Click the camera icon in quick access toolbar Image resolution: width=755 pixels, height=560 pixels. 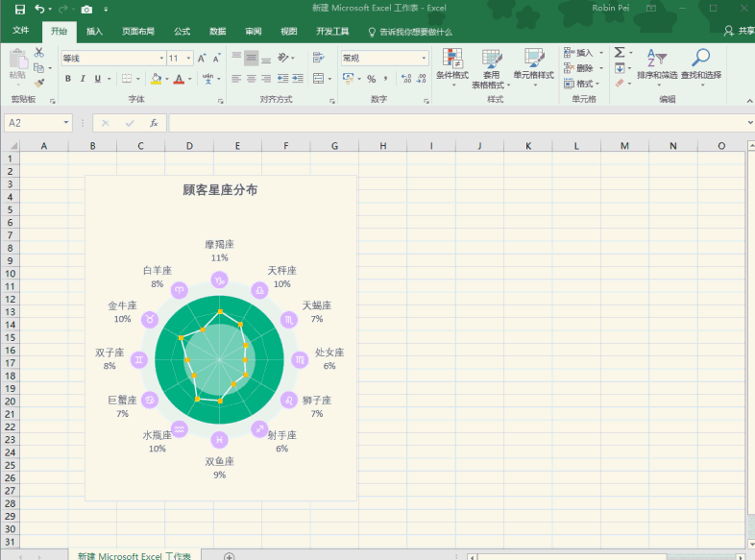click(x=86, y=10)
